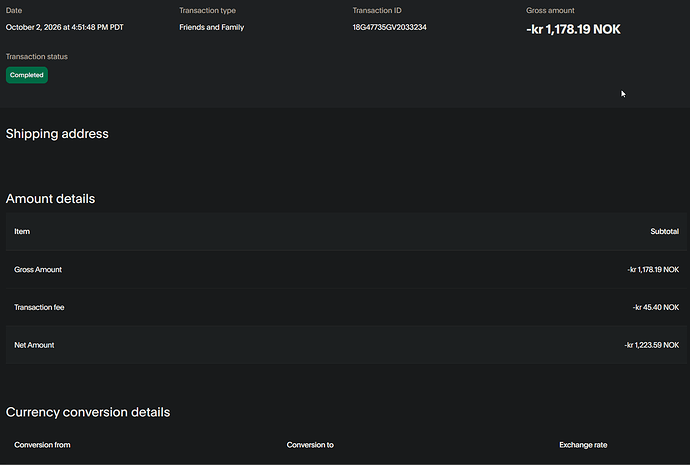Click the Gross Amount row subtotal value
Image resolution: width=690 pixels, height=465 pixels.
pos(653,270)
